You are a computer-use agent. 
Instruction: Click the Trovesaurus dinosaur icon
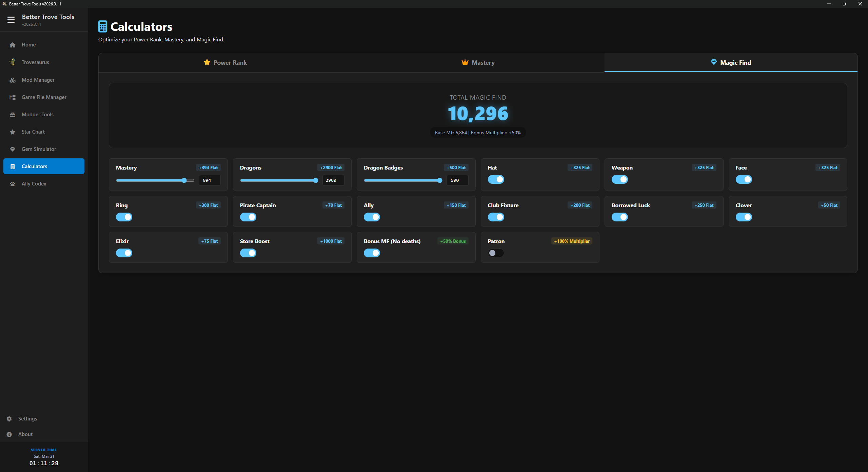[x=13, y=62]
